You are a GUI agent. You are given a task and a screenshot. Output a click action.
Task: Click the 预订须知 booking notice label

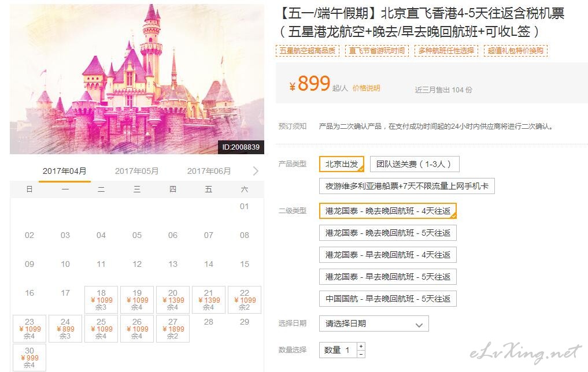(293, 127)
